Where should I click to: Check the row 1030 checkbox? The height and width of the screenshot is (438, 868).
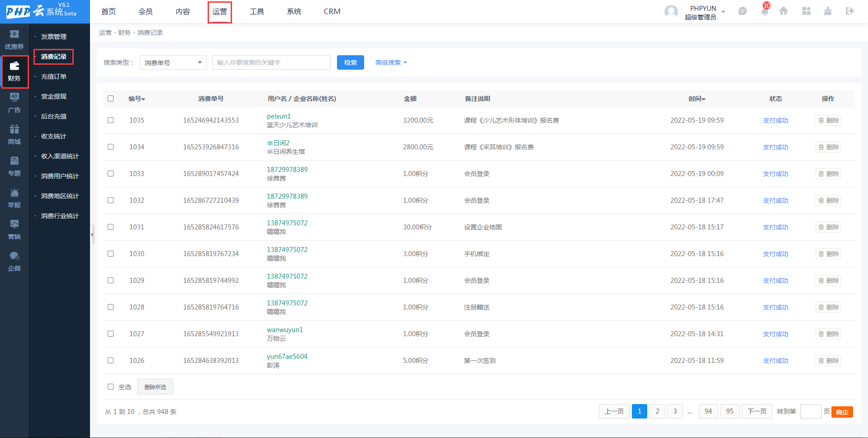pos(110,254)
